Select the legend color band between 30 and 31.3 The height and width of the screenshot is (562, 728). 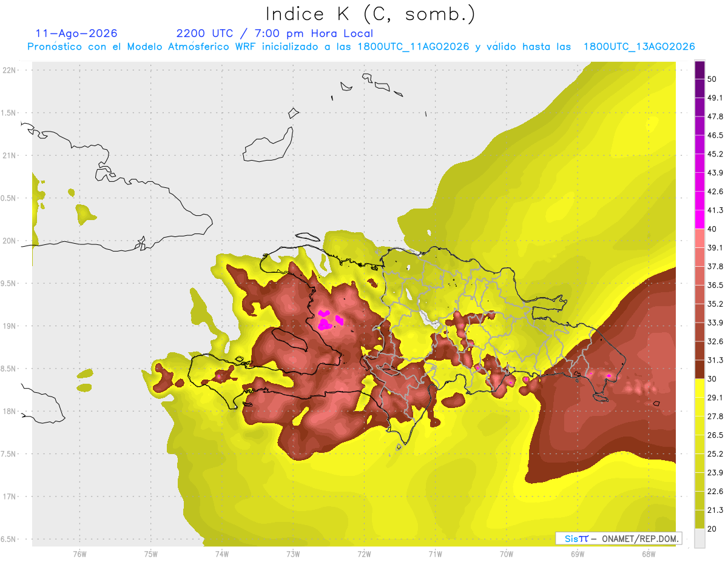tap(699, 369)
